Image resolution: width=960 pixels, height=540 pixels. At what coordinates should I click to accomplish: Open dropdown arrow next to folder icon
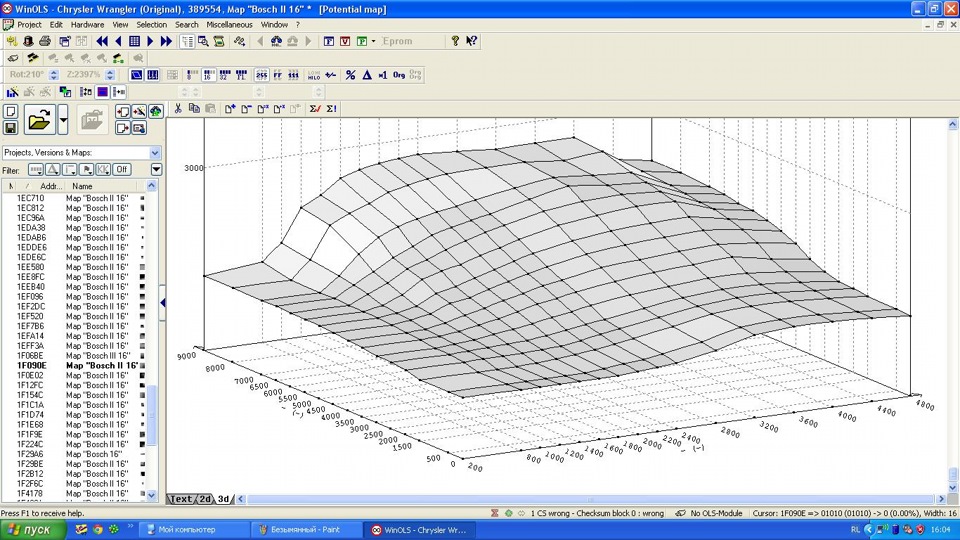(x=63, y=121)
